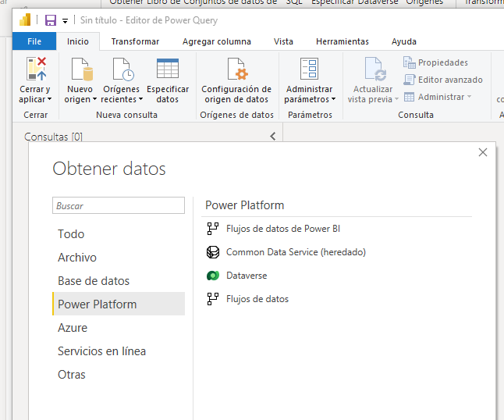
Task: Open the File tab
Action: click(x=34, y=41)
